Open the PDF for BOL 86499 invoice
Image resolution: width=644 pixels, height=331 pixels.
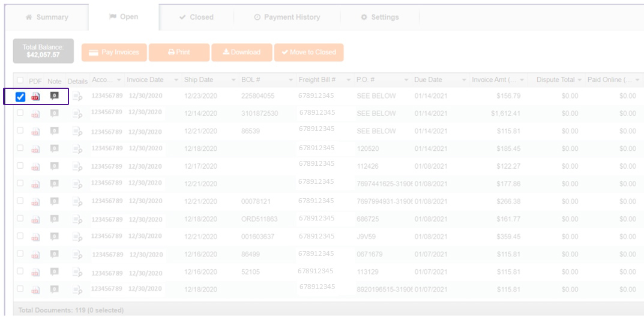[x=36, y=255]
